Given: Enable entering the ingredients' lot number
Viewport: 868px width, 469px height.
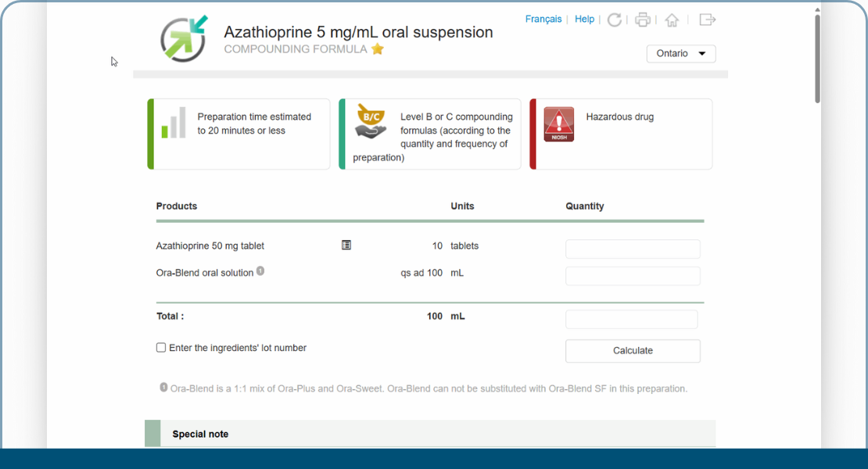Looking at the screenshot, I should [x=161, y=348].
